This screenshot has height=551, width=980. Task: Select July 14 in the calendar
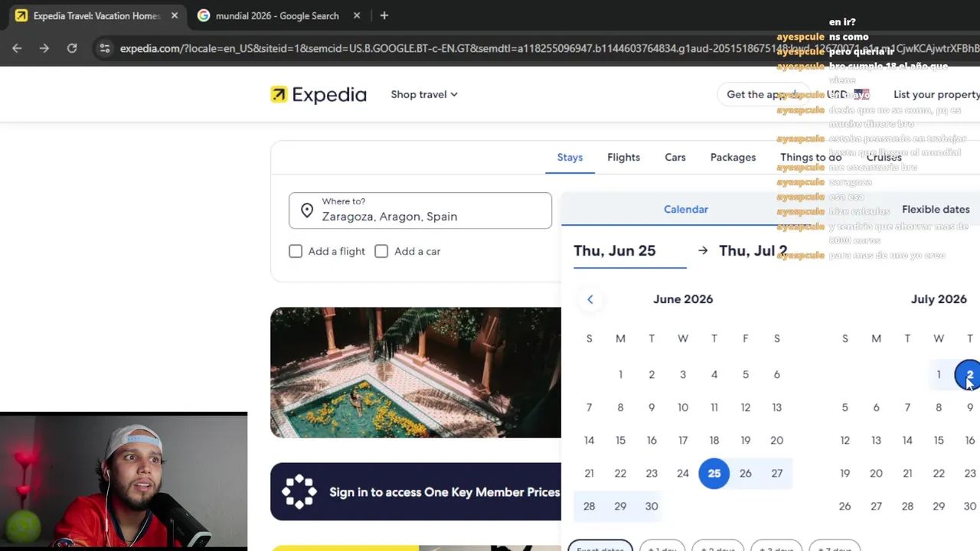tap(907, 440)
